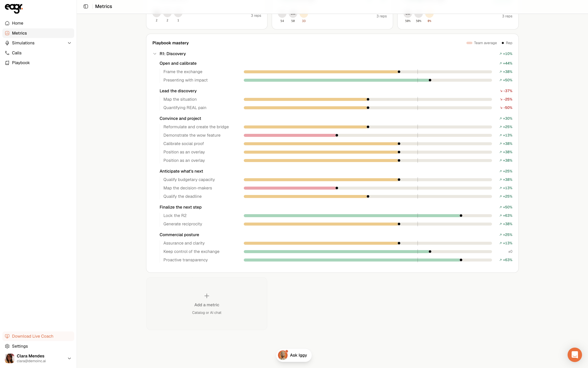588x368 pixels.
Task: Toggle the Team average legend item
Action: click(481, 43)
